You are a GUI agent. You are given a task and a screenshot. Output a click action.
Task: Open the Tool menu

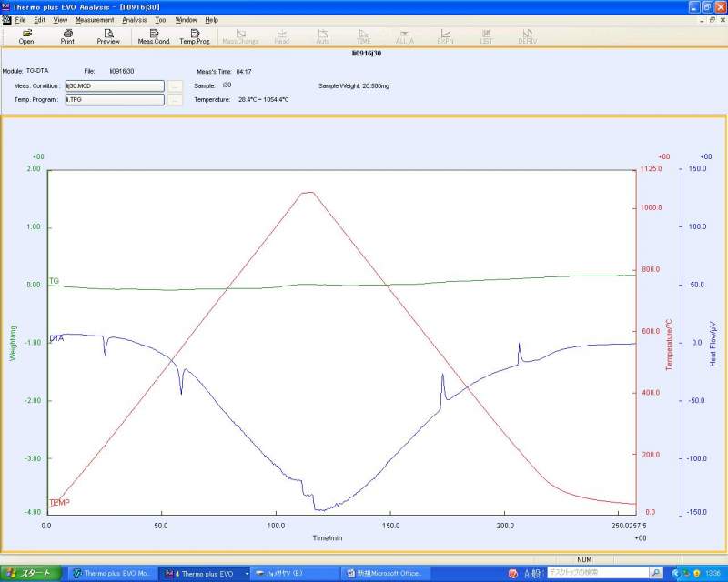click(x=161, y=19)
